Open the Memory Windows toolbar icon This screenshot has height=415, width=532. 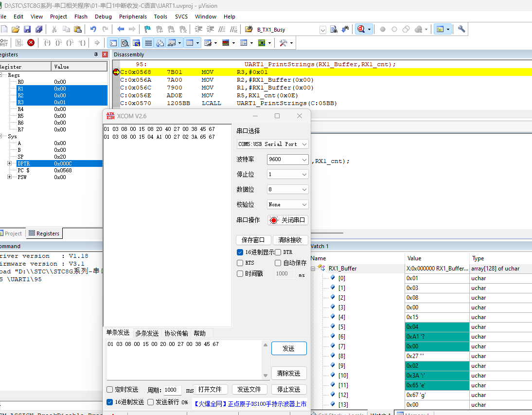190,43
